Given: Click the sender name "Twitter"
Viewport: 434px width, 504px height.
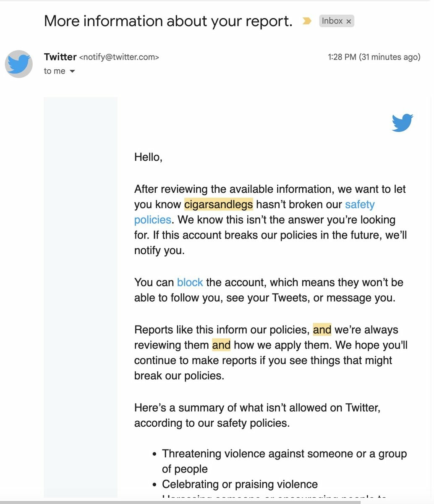Looking at the screenshot, I should [60, 57].
